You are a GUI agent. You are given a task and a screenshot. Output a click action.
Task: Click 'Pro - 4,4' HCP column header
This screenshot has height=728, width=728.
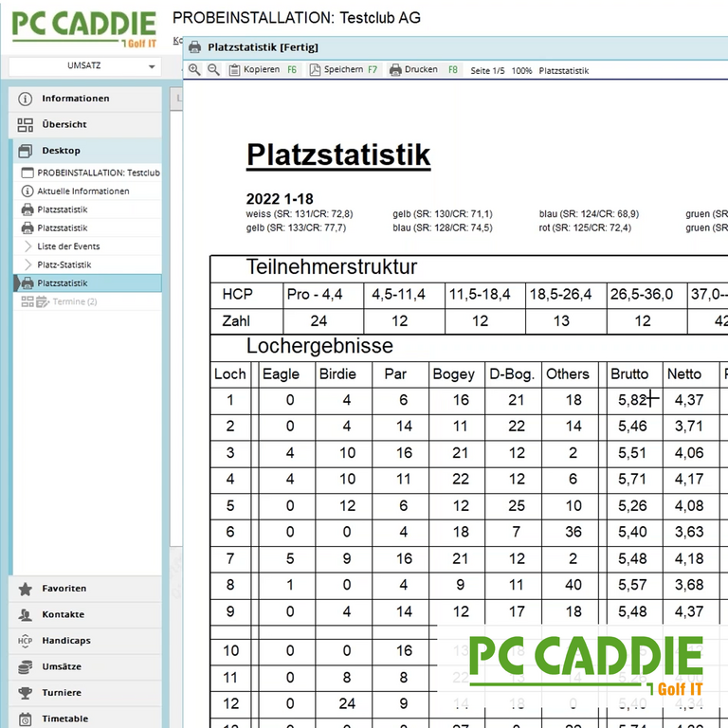point(315,295)
